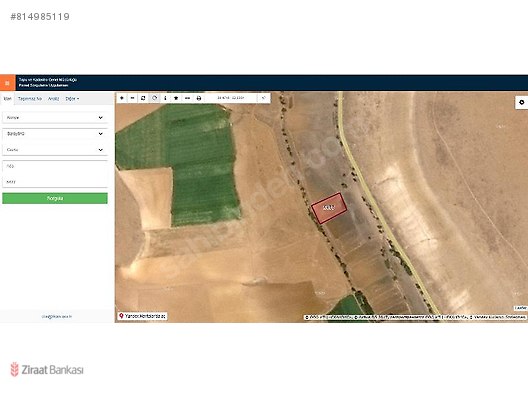
Task: Expand the Konya province dropdown
Action: (x=55, y=118)
